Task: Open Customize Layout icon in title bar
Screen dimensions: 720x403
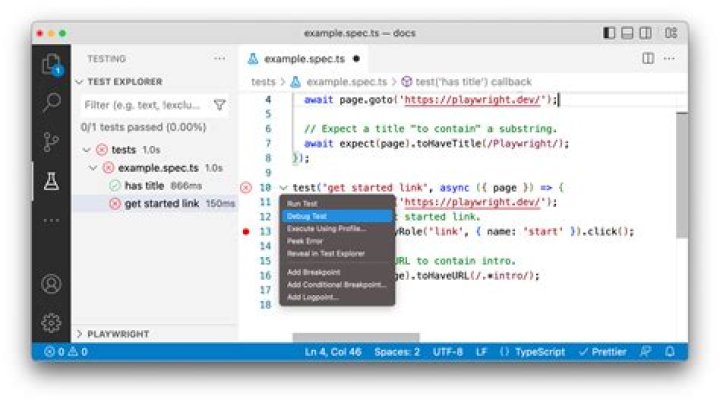Action: click(671, 33)
